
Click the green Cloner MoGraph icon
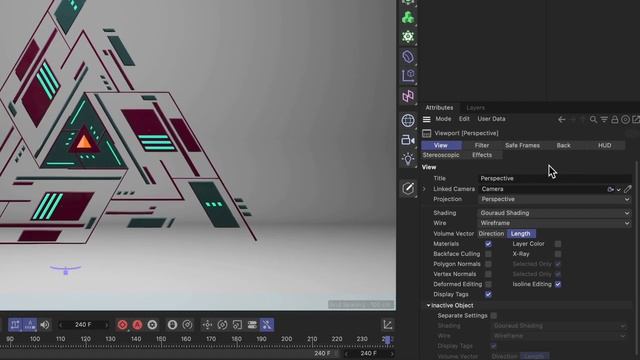408,17
